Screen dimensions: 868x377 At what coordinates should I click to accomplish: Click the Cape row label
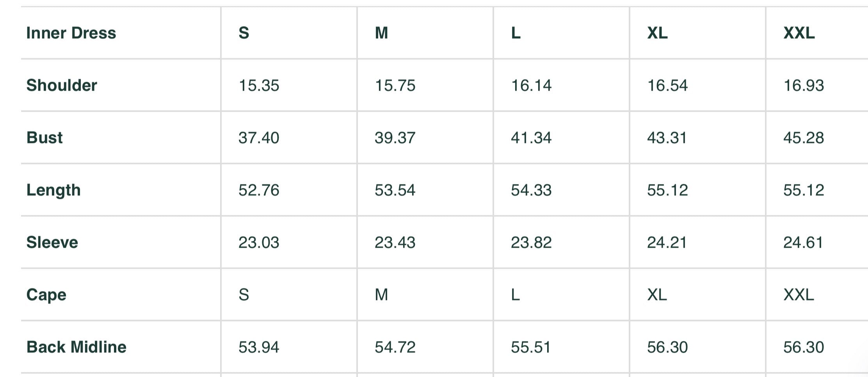[46, 295]
